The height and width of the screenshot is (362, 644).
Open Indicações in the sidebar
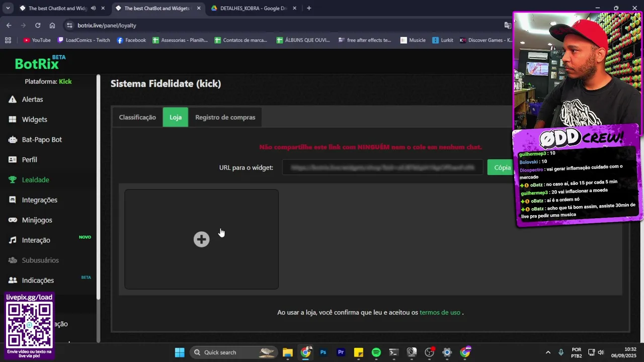pos(38,281)
